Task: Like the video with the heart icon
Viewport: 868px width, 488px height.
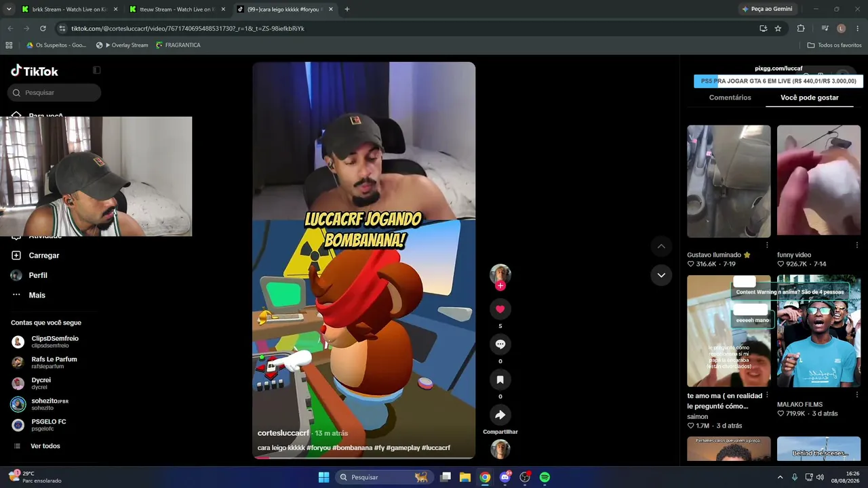Action: click(500, 309)
